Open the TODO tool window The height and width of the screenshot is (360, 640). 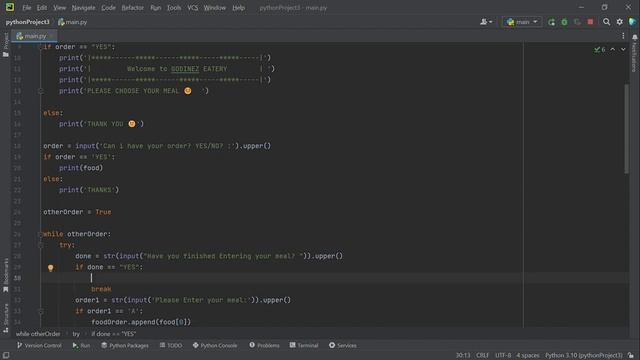click(x=171, y=345)
